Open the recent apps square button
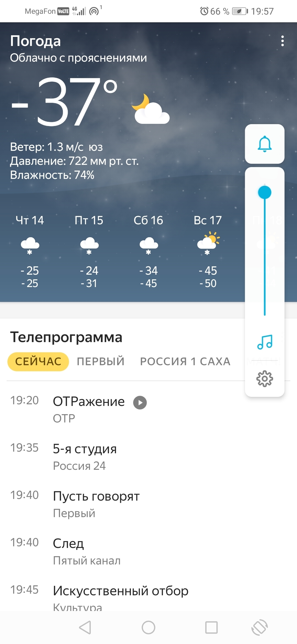The image size is (297, 644). pos(211,627)
